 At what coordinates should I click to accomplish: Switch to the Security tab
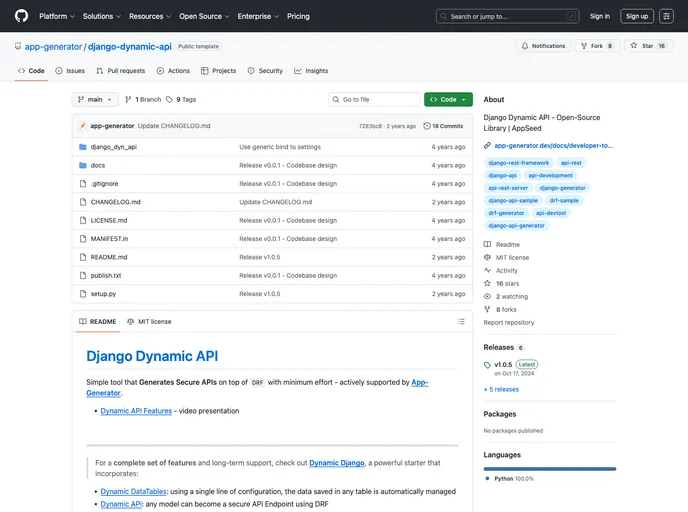click(265, 71)
